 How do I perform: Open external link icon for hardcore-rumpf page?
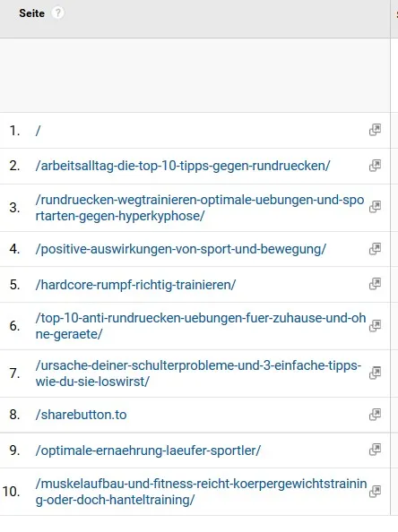[375, 284]
